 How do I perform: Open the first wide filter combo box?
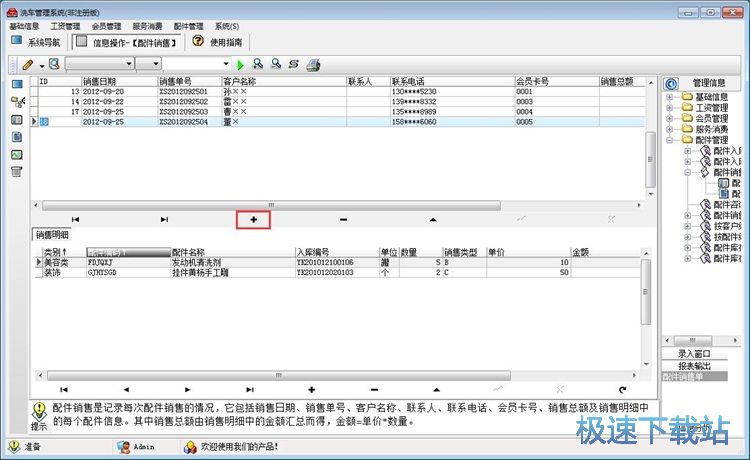click(x=99, y=64)
